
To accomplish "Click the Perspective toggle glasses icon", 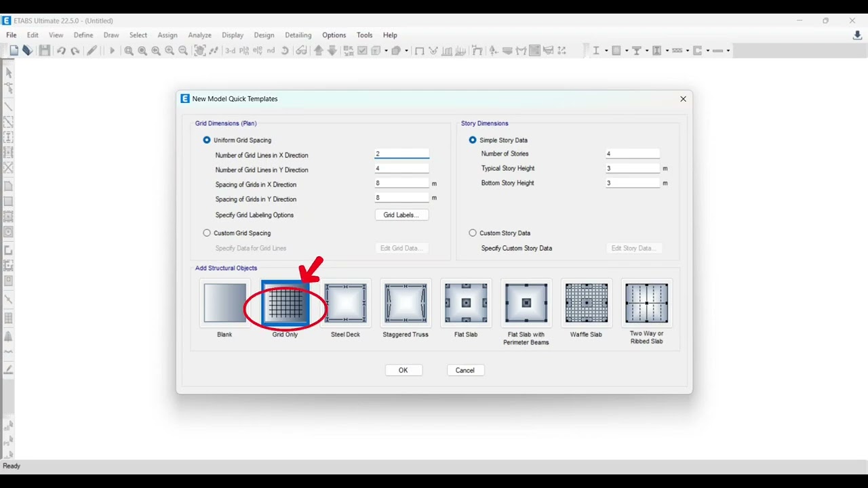I will [301, 51].
